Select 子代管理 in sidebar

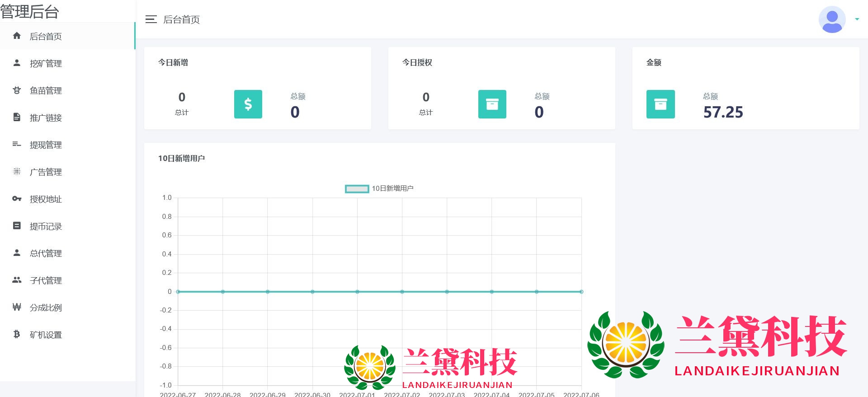(46, 280)
